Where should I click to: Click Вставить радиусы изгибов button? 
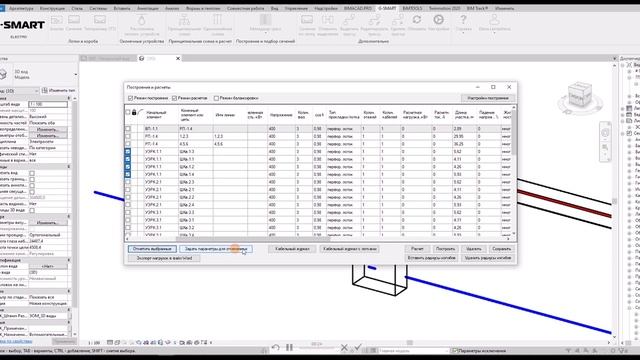tap(431, 258)
